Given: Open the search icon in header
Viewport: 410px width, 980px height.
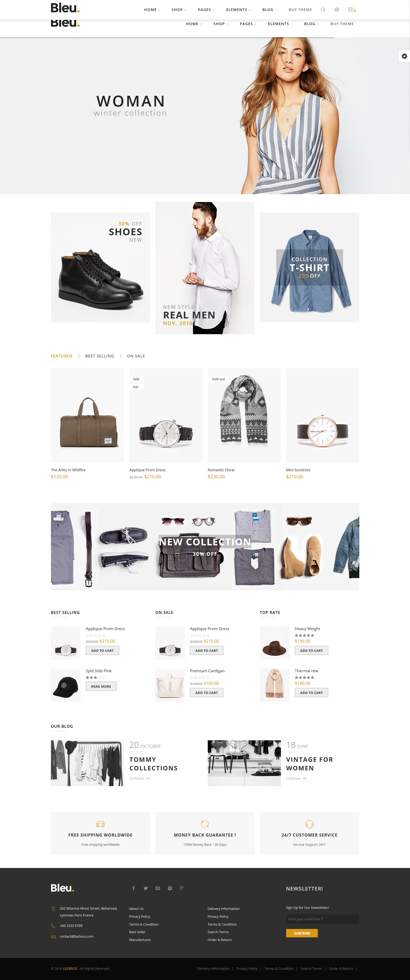Looking at the screenshot, I should click(x=323, y=9).
